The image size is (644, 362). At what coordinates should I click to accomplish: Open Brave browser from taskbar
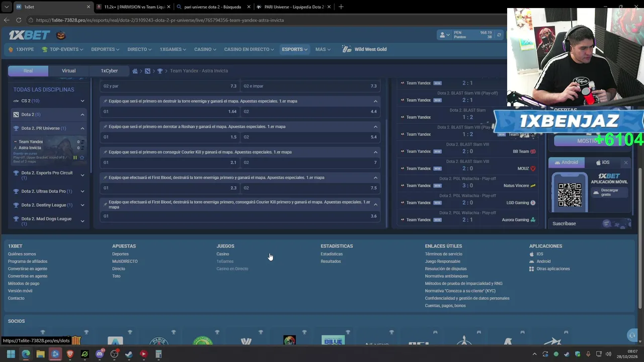(x=70, y=354)
